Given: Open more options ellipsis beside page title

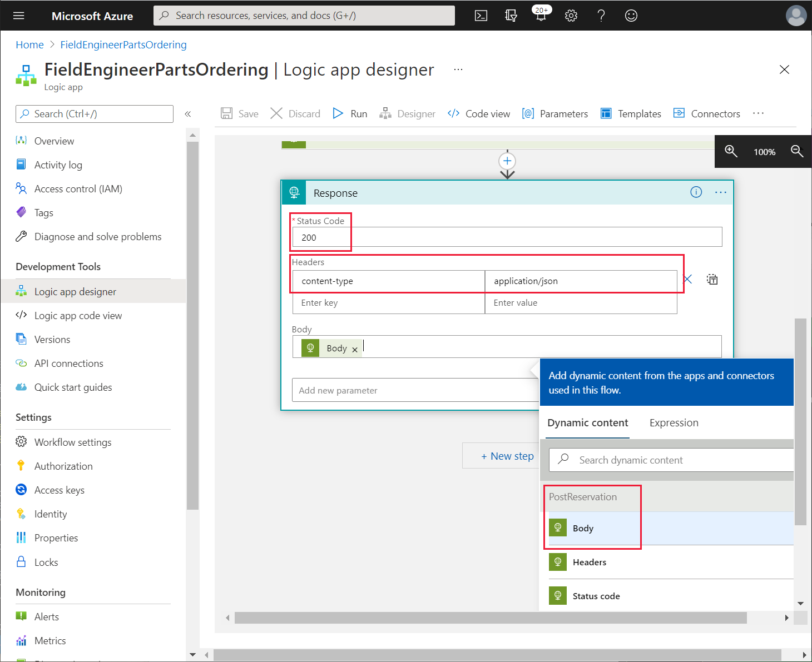Looking at the screenshot, I should point(458,69).
